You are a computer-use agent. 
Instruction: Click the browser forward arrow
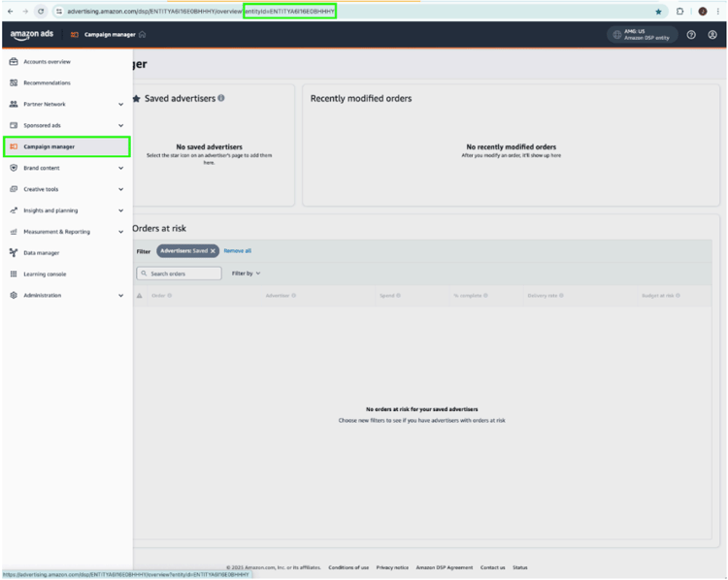point(25,11)
